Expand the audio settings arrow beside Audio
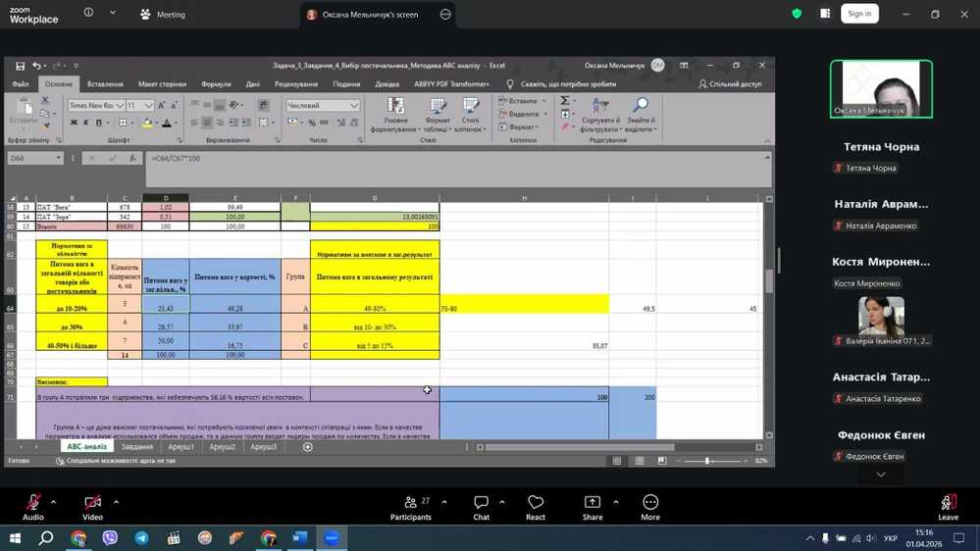This screenshot has height=551, width=980. click(53, 502)
